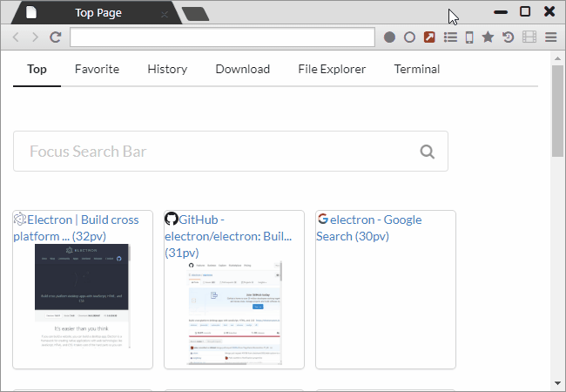Click the magnifier icon in search bar

(428, 152)
